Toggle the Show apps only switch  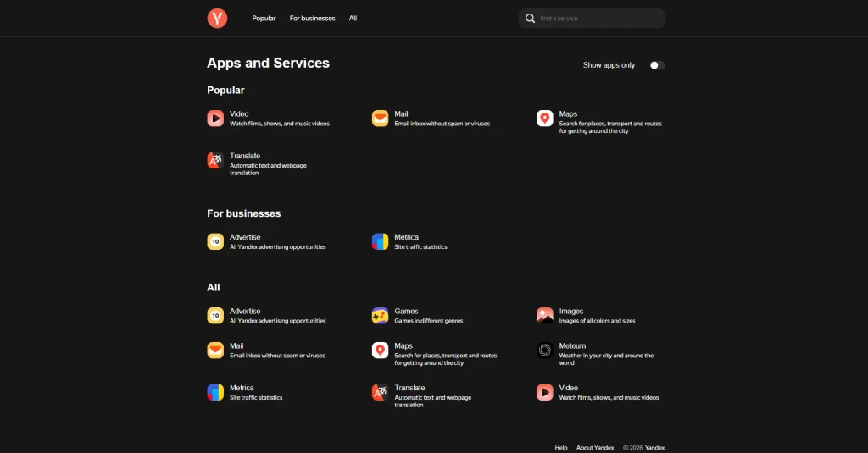657,65
